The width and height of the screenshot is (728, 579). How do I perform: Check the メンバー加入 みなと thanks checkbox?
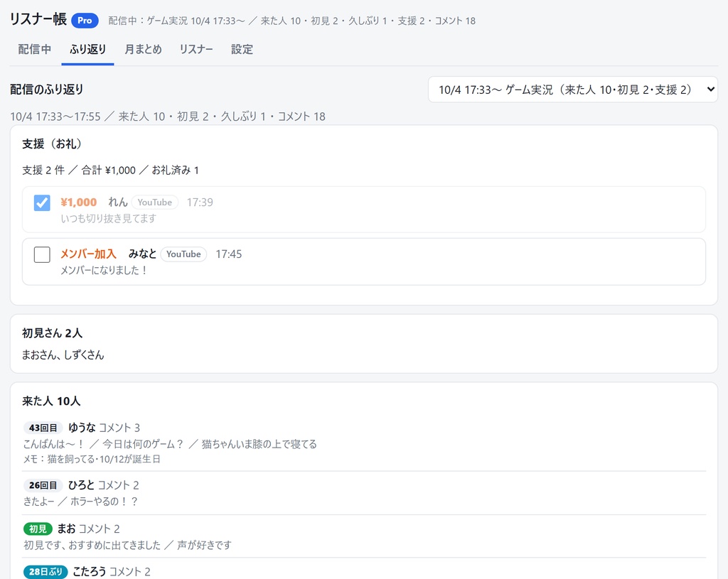click(42, 254)
